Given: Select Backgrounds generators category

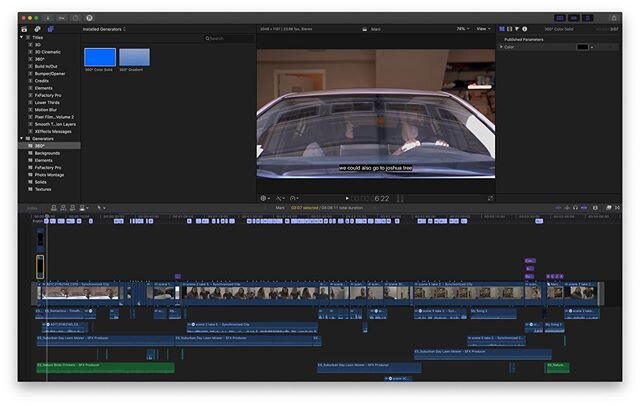Looking at the screenshot, I should [49, 153].
